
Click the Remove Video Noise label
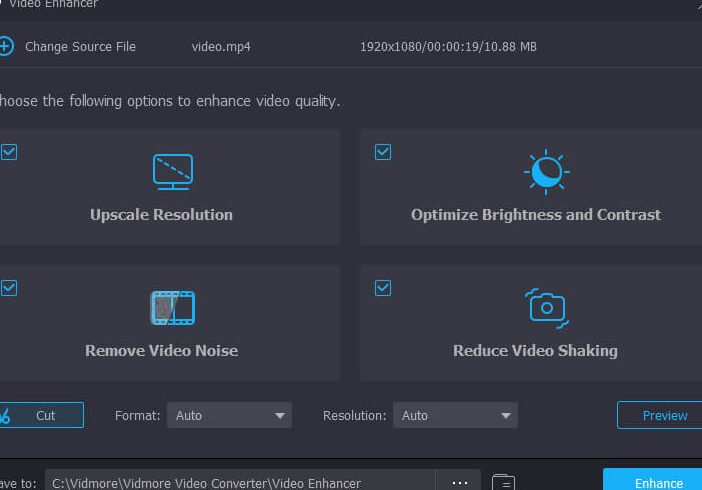[161, 351]
